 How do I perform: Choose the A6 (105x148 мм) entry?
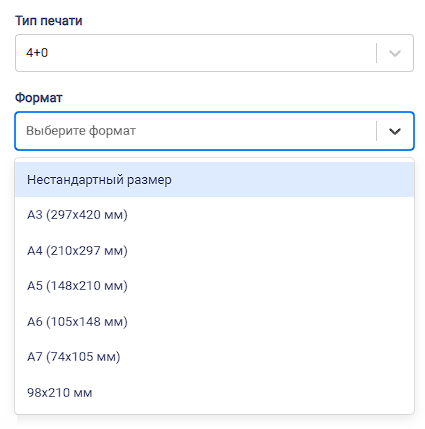214,321
